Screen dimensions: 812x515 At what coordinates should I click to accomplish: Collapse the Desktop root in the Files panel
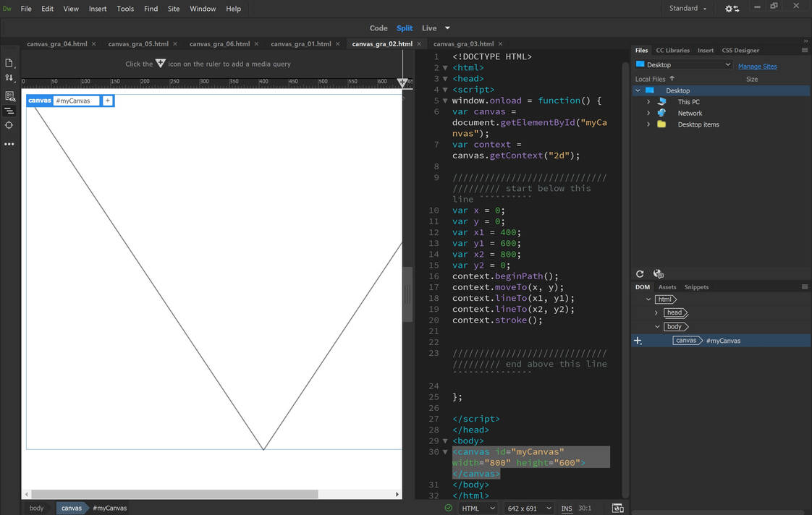[638, 90]
